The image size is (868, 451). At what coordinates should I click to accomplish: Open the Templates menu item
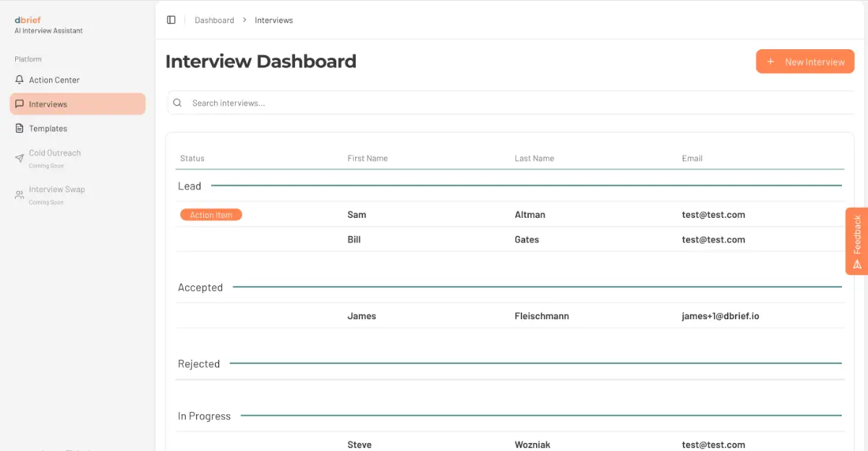[48, 129]
